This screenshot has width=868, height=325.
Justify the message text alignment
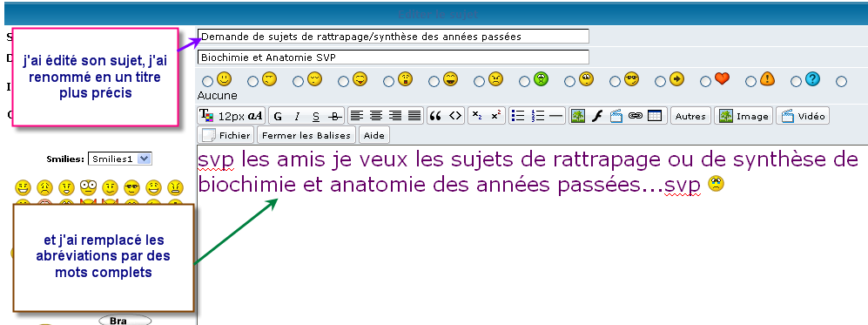414,116
